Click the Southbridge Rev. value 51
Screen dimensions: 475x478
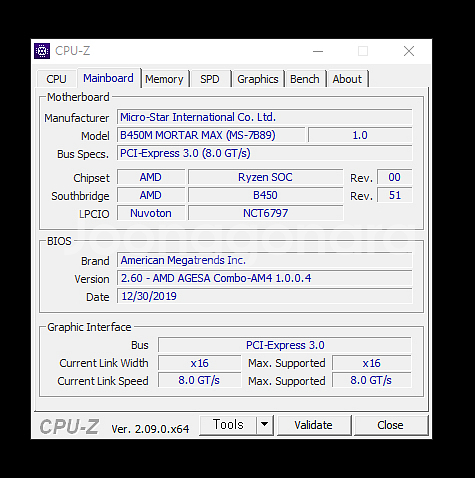[x=395, y=195]
